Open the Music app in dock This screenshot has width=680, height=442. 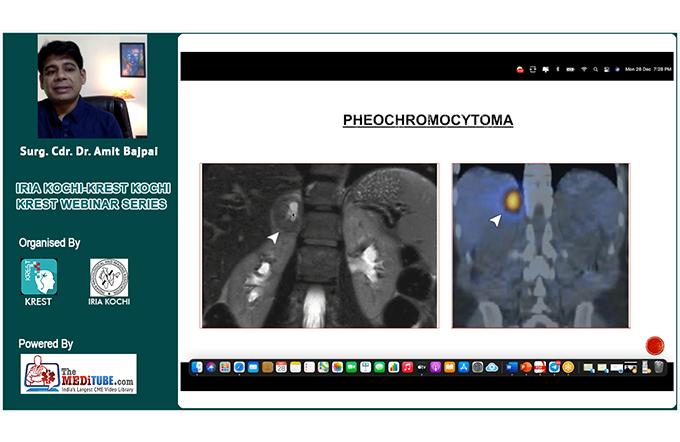(408, 367)
